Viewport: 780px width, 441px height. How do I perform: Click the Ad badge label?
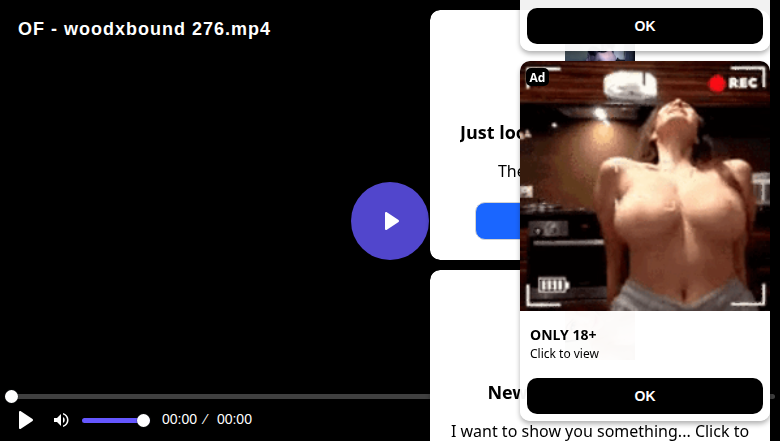[x=537, y=77]
